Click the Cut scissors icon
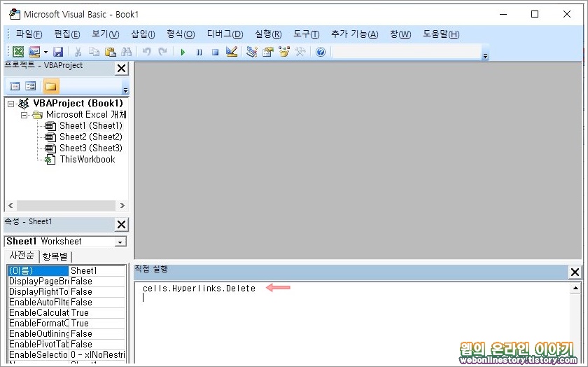Image resolution: width=588 pixels, height=367 pixels. tap(78, 52)
